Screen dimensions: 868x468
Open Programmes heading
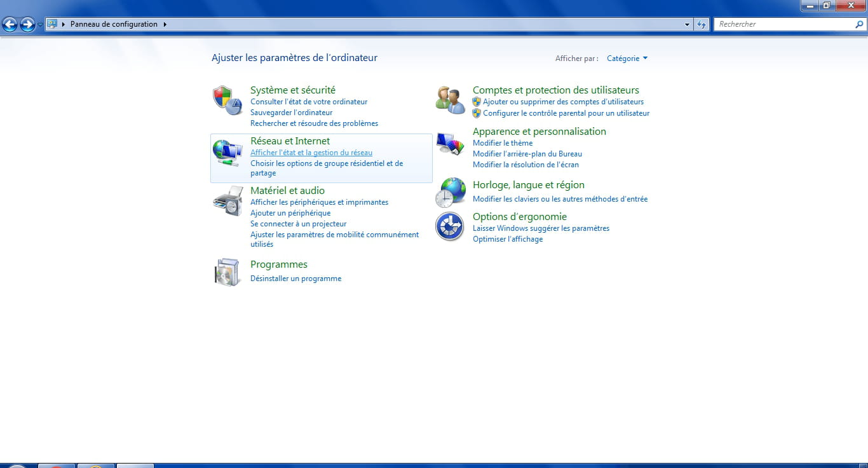279,265
